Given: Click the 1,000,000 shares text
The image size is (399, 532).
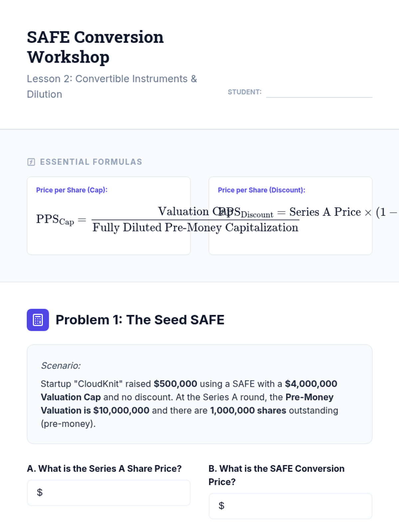Looking at the screenshot, I should (x=248, y=410).
